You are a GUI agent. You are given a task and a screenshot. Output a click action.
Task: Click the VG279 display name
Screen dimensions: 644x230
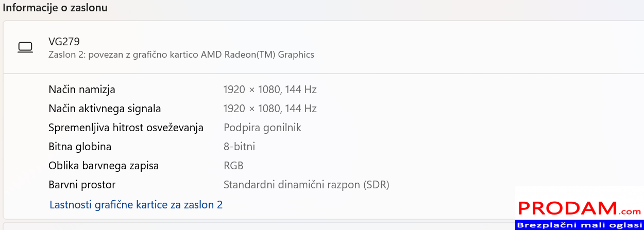tap(64, 42)
